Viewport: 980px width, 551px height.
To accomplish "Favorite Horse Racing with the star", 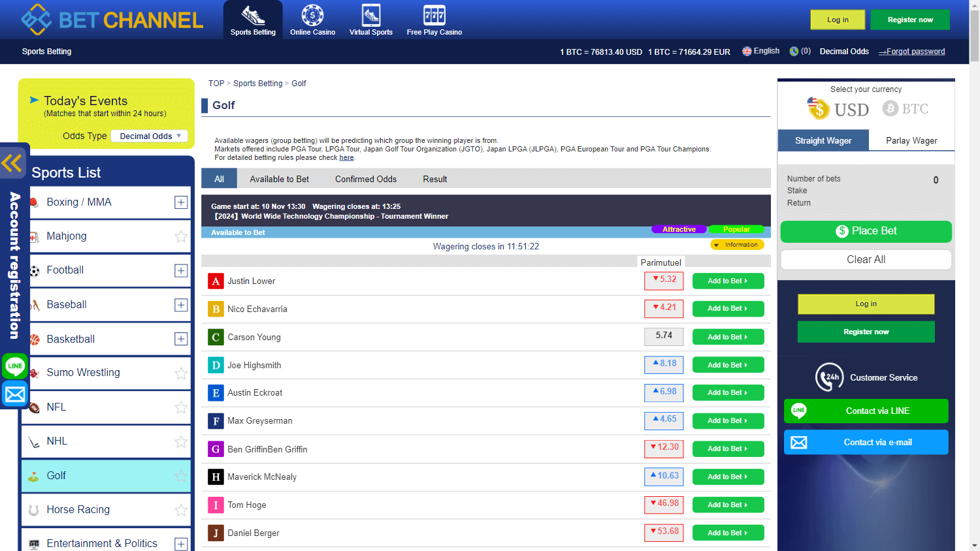I will click(181, 510).
